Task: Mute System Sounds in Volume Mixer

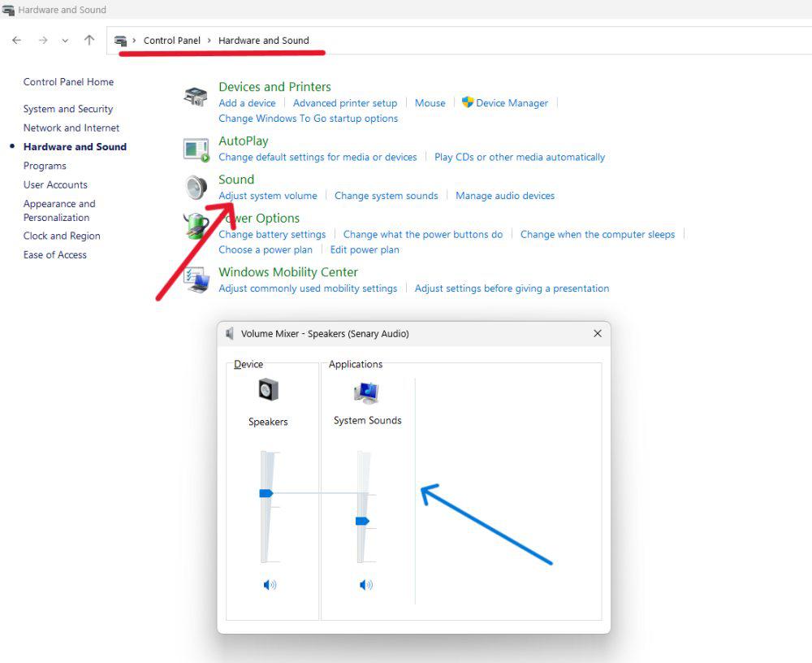Action: 366,585
